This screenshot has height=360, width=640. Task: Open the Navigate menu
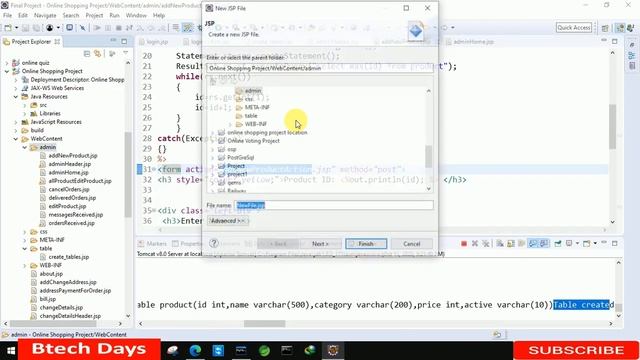coord(45,15)
